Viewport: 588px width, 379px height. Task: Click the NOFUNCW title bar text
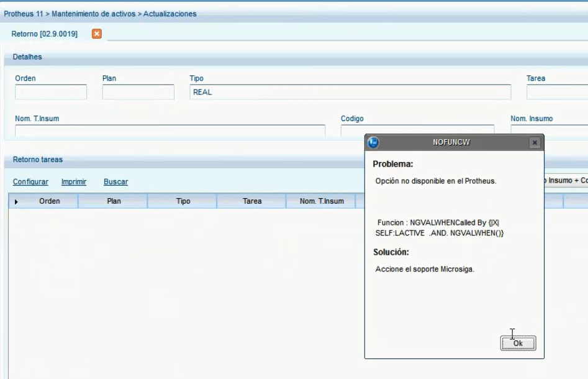[x=451, y=142]
